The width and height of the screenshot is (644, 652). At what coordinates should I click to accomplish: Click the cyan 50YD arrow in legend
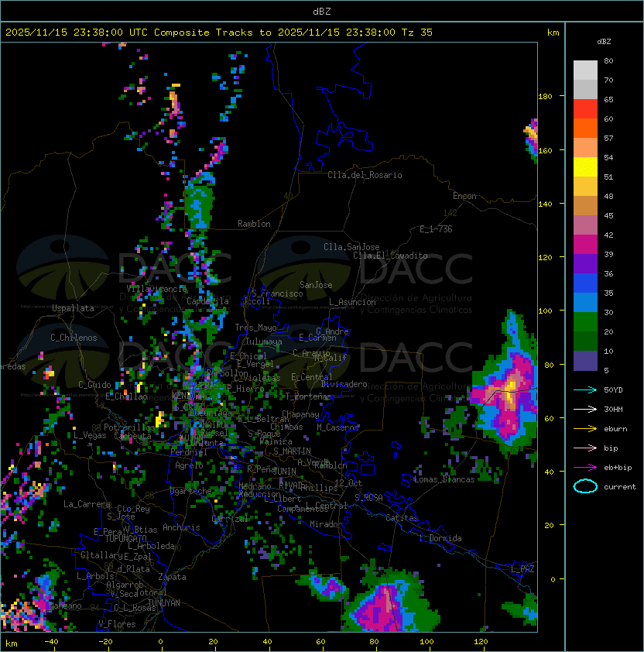coord(585,390)
